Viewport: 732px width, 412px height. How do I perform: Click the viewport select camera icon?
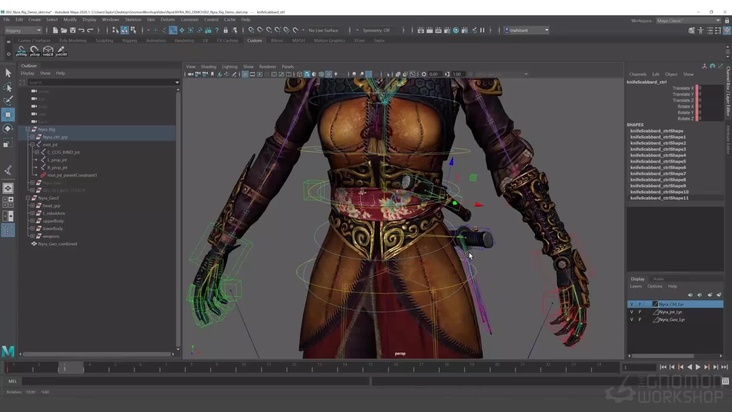[190, 74]
